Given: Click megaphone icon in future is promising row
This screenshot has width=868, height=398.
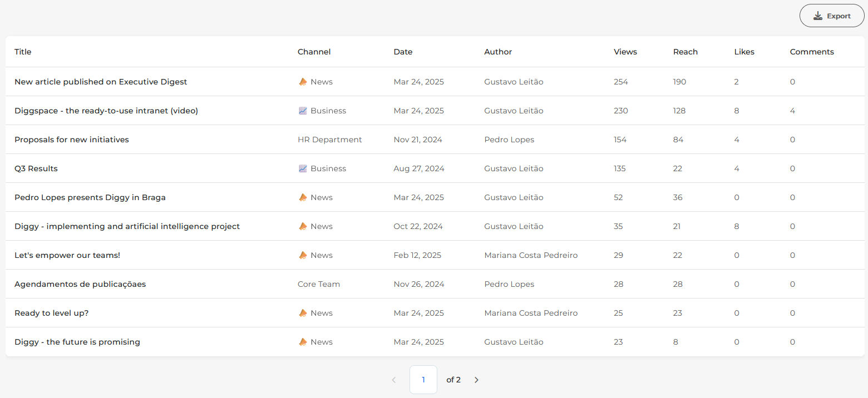Looking at the screenshot, I should click(303, 342).
